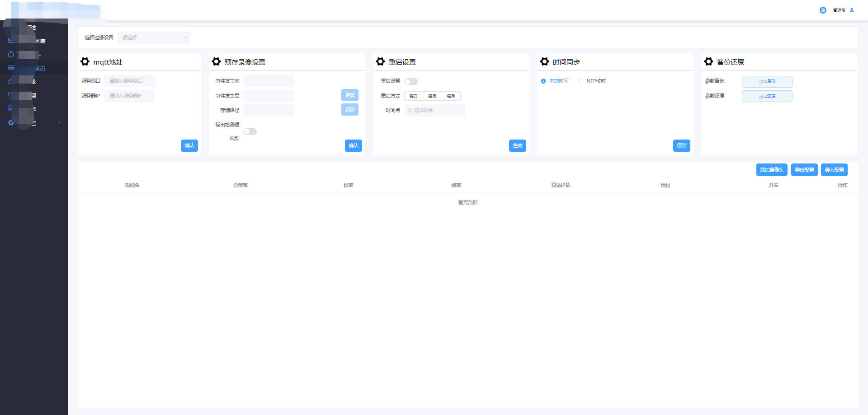Open the 选择边缘设备 dropdown

pyautogui.click(x=154, y=37)
